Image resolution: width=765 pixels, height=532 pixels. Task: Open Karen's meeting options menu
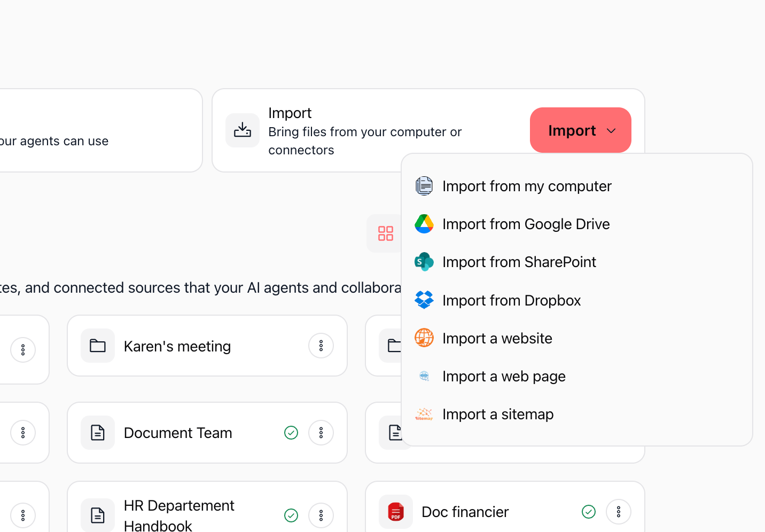(321, 346)
